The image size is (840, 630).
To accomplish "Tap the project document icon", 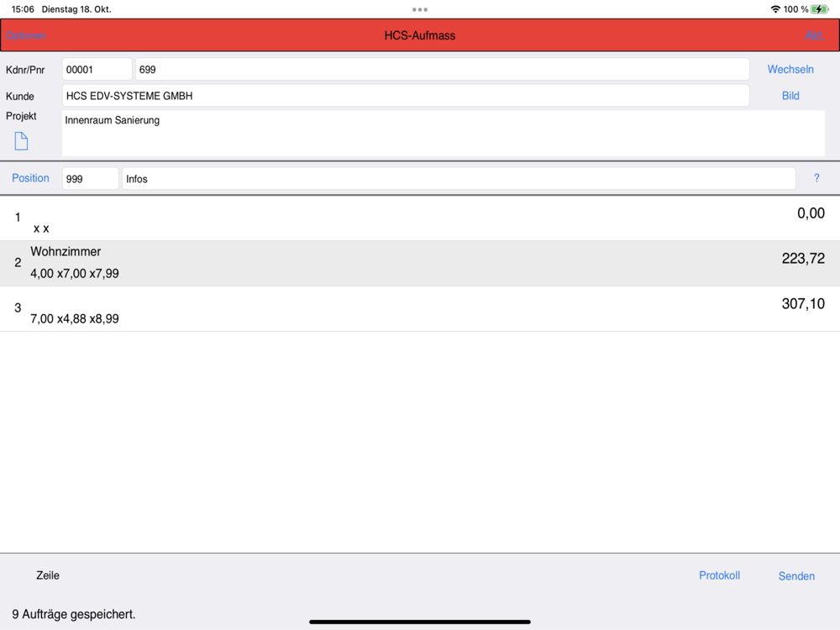I will point(21,141).
